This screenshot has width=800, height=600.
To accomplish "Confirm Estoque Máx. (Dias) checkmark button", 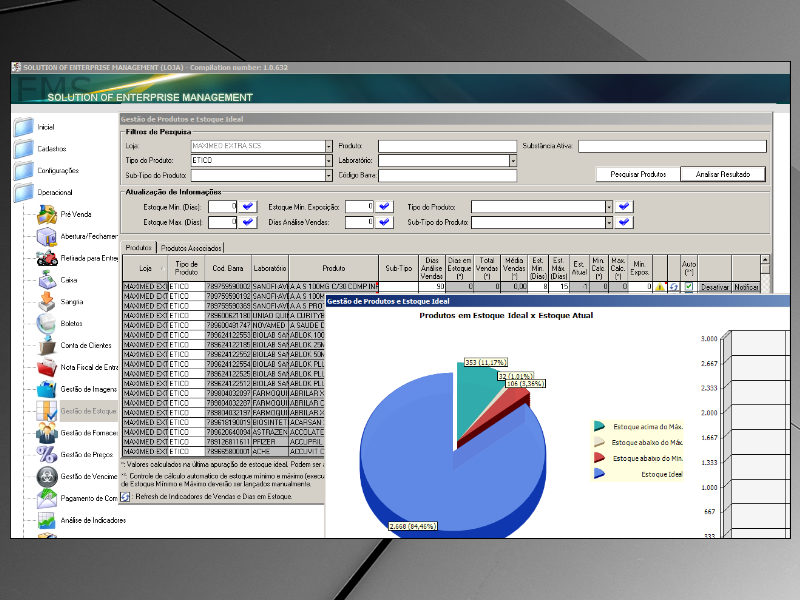I will tap(247, 222).
